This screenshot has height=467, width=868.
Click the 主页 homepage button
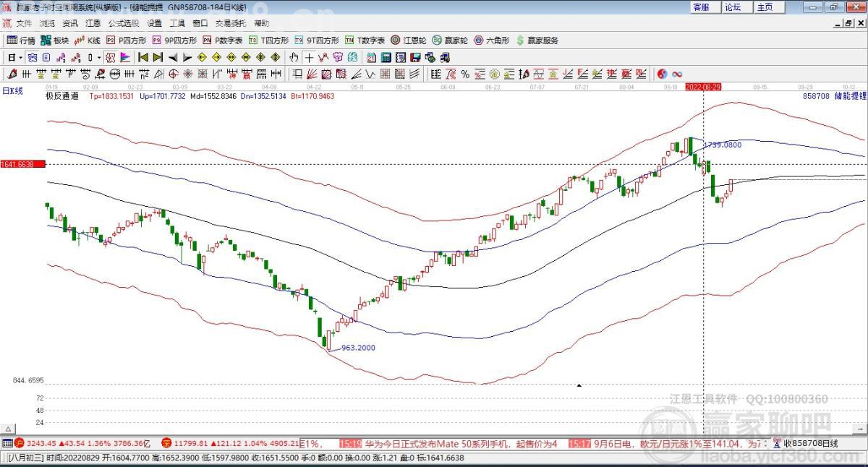point(768,7)
